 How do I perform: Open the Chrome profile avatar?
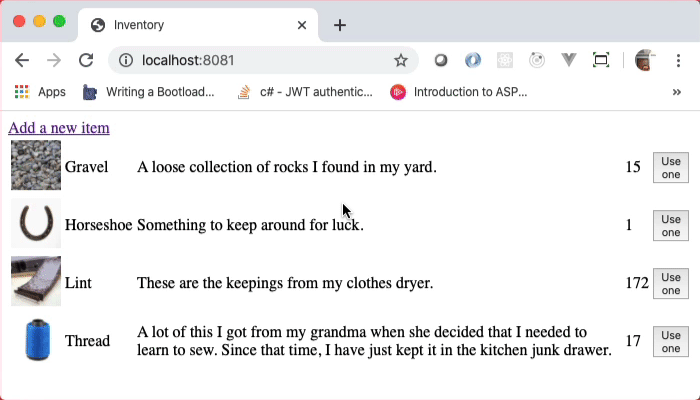[645, 60]
